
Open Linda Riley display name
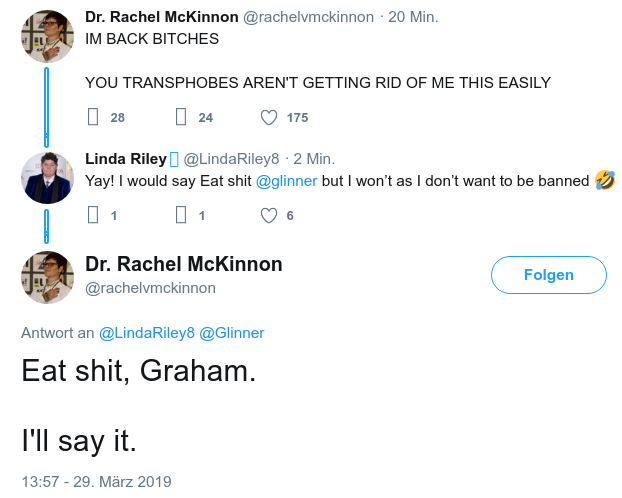tap(125, 159)
